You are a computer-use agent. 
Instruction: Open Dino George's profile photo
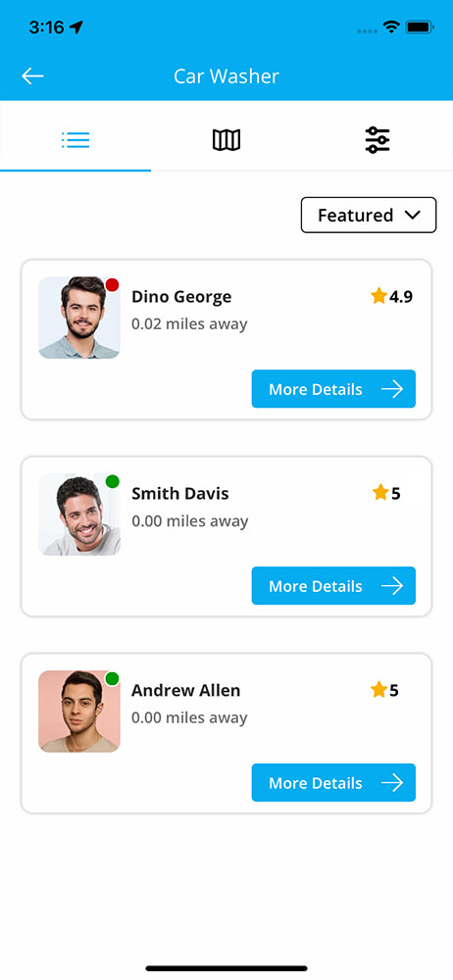[x=78, y=318]
